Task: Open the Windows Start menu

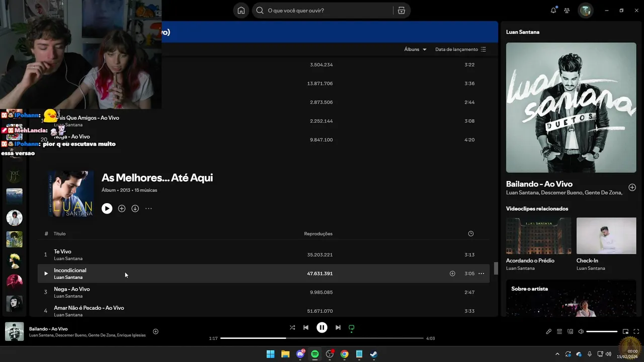Action: (x=270, y=354)
